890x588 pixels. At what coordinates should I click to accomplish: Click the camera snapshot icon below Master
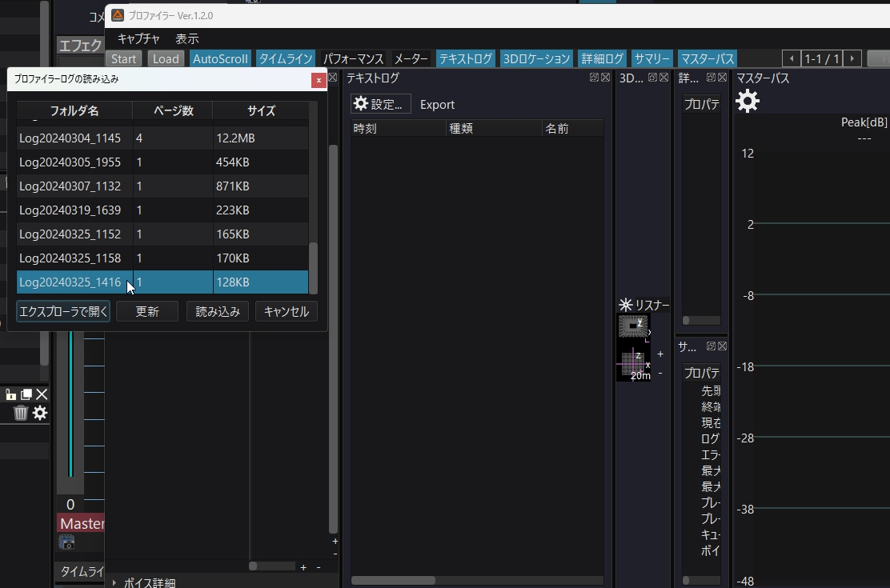[x=66, y=542]
